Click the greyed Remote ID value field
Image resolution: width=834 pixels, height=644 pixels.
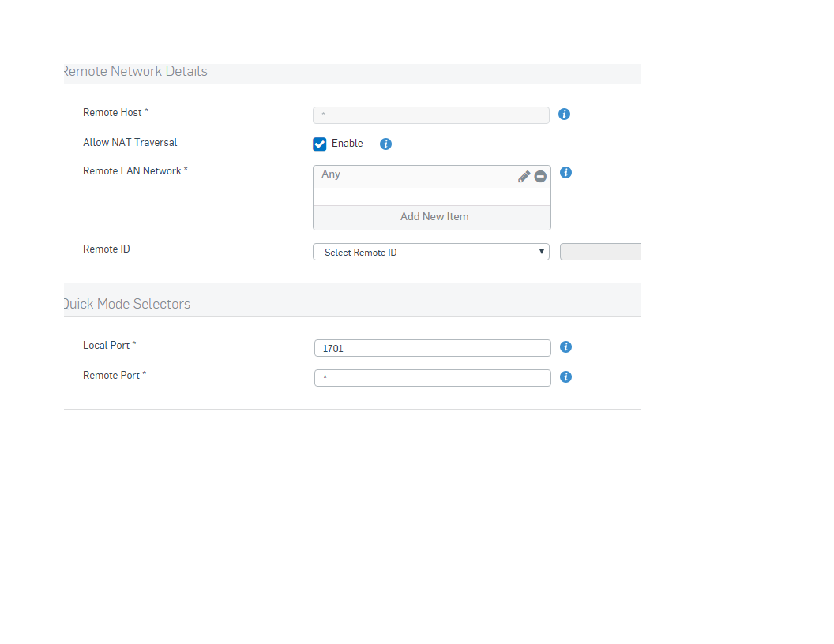click(x=600, y=252)
